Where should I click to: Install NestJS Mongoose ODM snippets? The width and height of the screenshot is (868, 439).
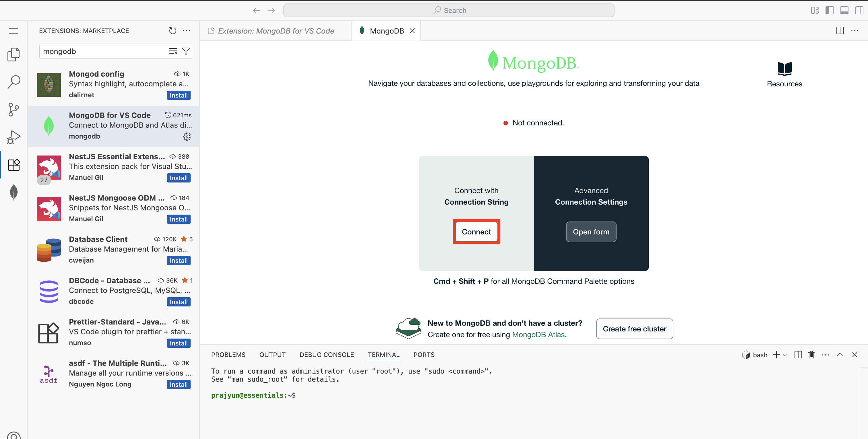pyautogui.click(x=179, y=219)
